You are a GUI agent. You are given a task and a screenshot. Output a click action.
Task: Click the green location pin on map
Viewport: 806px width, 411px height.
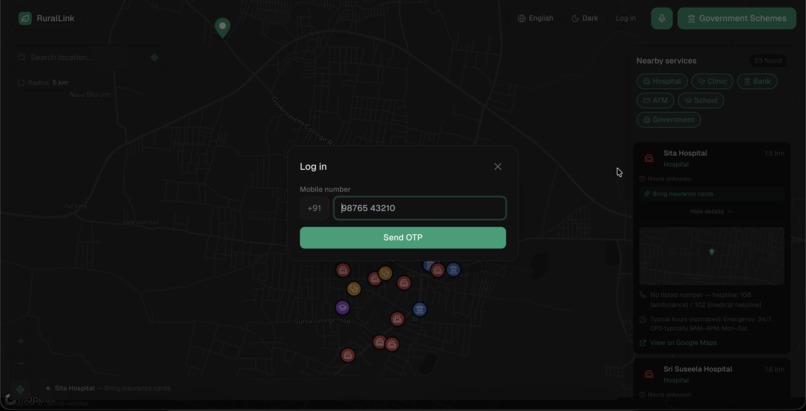pos(222,28)
